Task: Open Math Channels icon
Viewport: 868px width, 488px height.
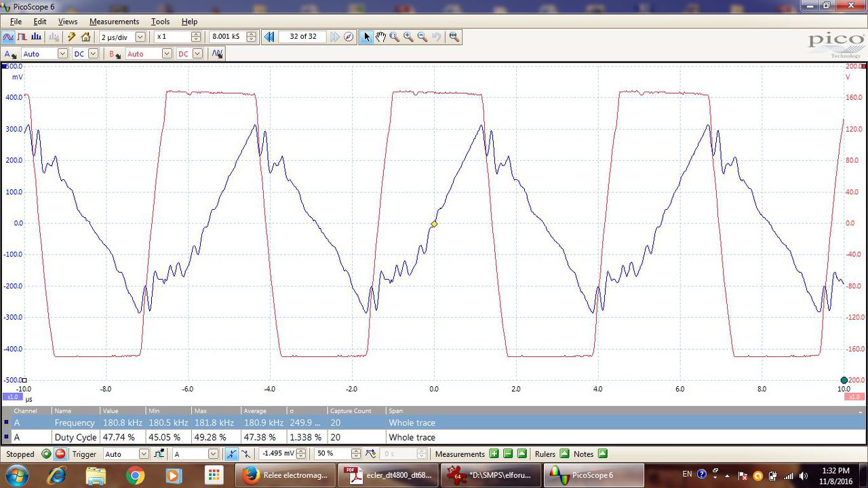Action: tap(217, 54)
